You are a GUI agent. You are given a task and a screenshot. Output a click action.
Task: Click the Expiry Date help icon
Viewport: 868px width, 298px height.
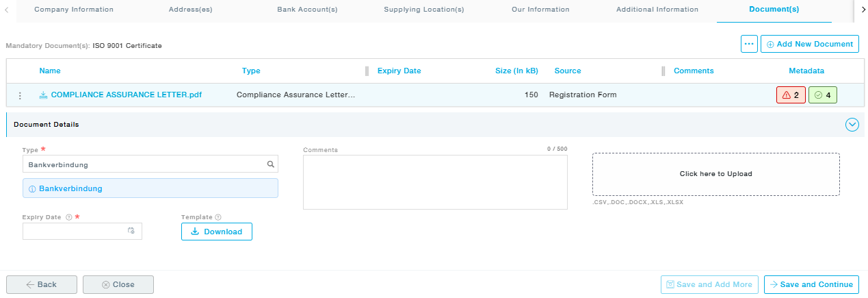68,217
